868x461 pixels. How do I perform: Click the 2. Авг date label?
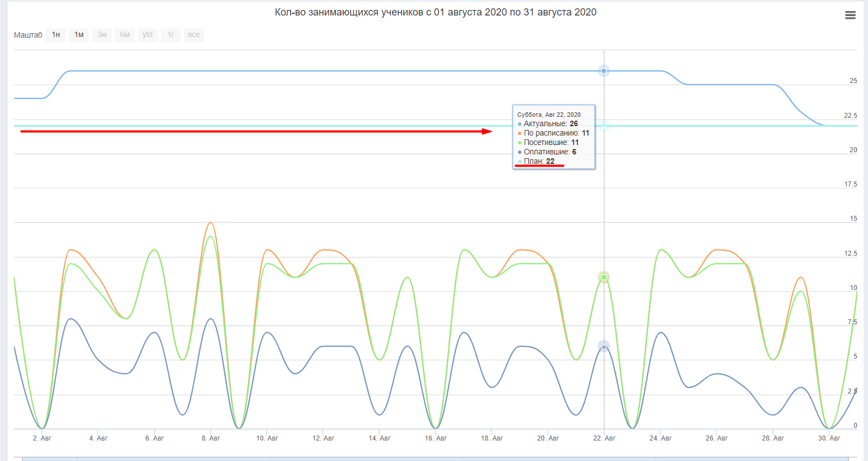[x=42, y=438]
